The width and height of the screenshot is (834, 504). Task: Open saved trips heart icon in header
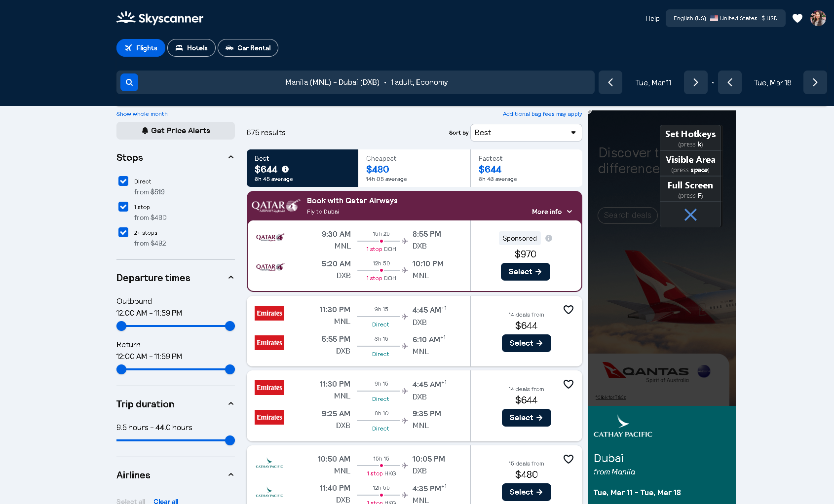pyautogui.click(x=797, y=18)
